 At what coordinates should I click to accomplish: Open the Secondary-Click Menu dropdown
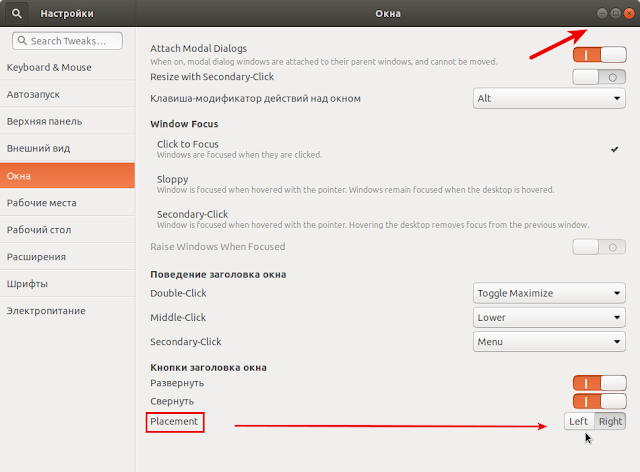tap(549, 341)
